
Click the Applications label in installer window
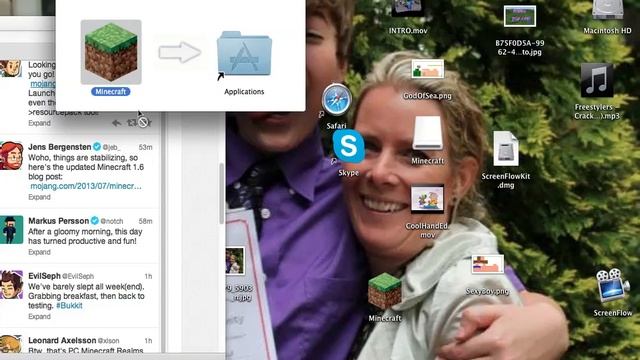point(244,91)
